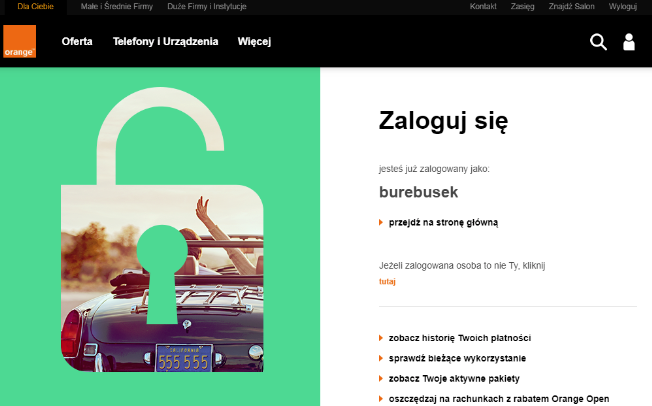Click the Zaloguj się heading
Screen dimensions: 652x406
(443, 121)
